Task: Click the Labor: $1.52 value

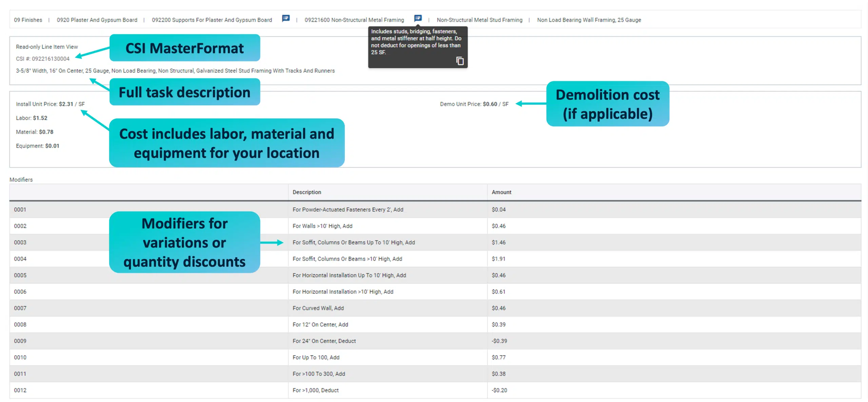Action: tap(32, 118)
